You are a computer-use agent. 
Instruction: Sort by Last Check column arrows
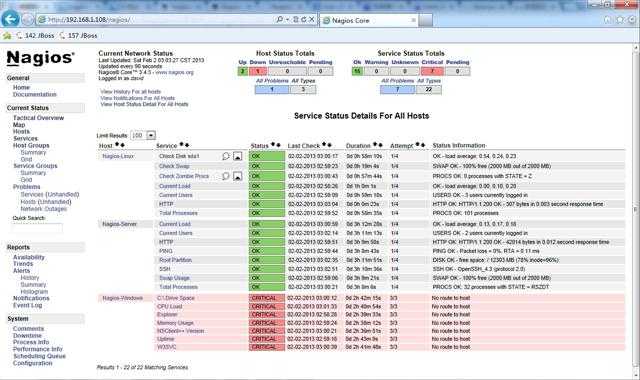click(x=327, y=145)
